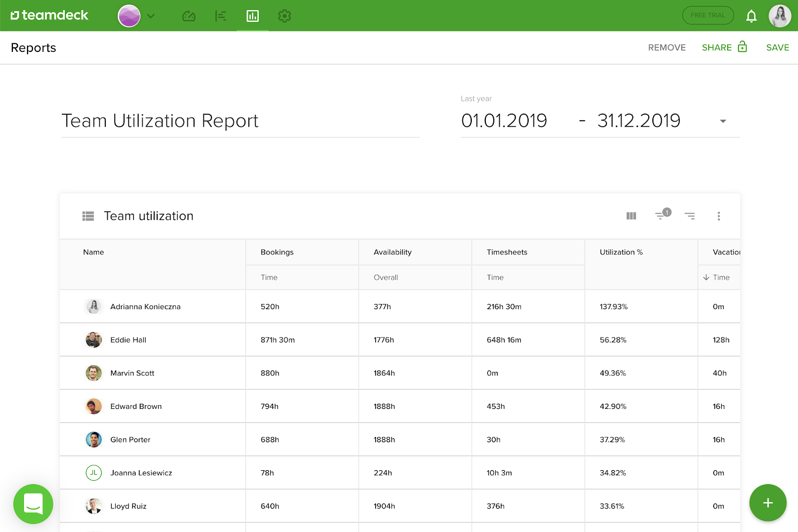
Task: Click the 42.90% utilization value
Action: (x=613, y=406)
